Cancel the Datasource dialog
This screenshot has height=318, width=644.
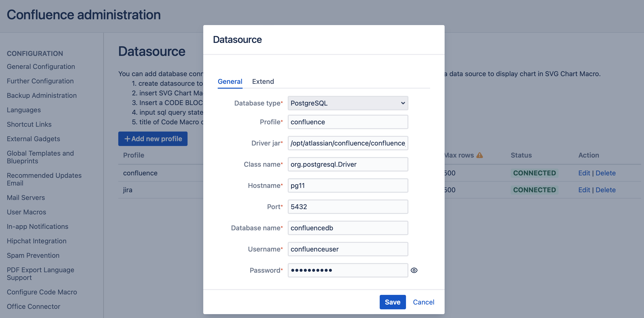pos(423,302)
